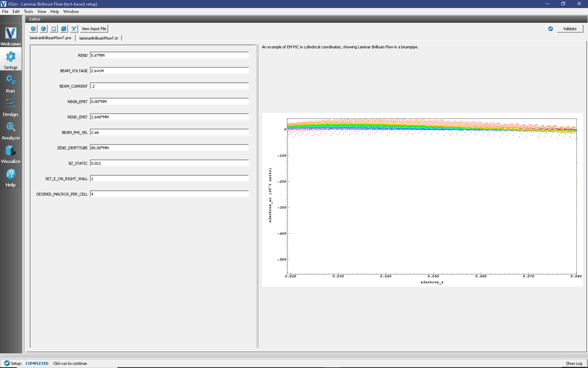Select the laminarBrillouinFlowT.pre tab
The width and height of the screenshot is (588, 368).
pos(51,38)
